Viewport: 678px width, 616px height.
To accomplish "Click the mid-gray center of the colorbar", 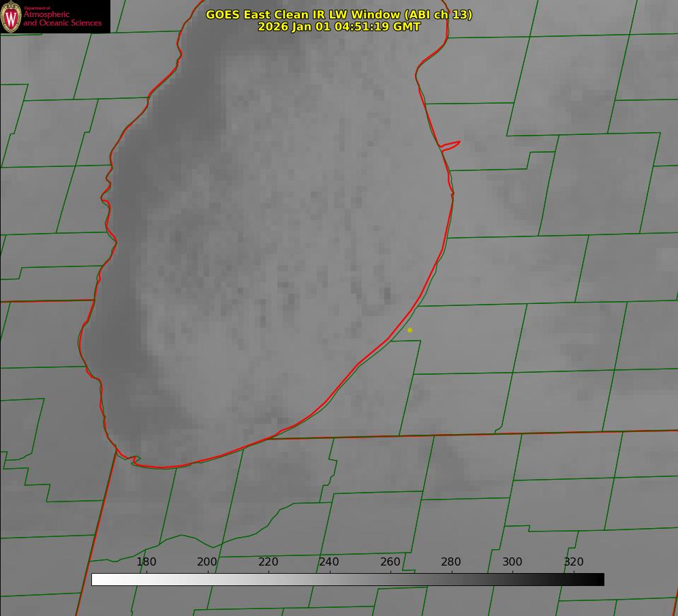I will click(x=348, y=579).
